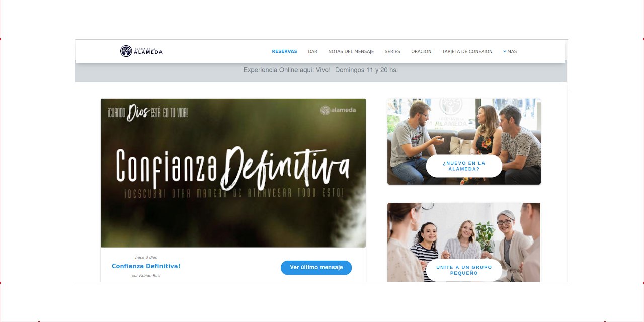Image resolution: width=644 pixels, height=322 pixels.
Task: Open the Confianza Definitiva banner image
Action: (x=233, y=173)
